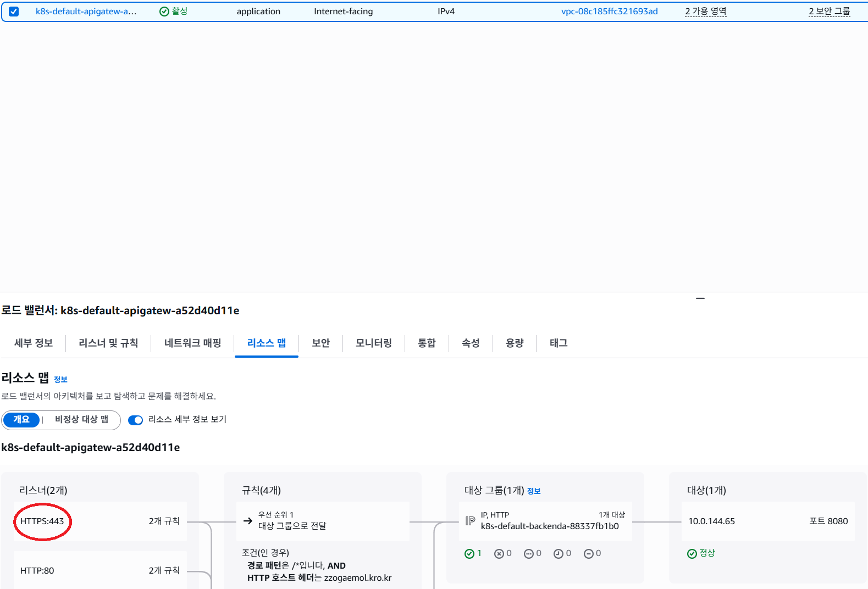Click the detail panel resize handle bar
Image resolution: width=868 pixels, height=589 pixels.
(700, 298)
